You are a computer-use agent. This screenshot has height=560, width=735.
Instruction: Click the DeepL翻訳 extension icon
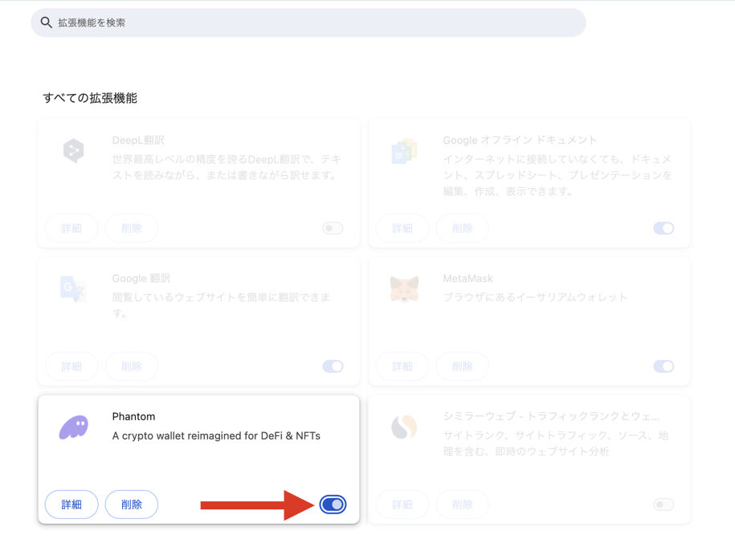point(74,150)
